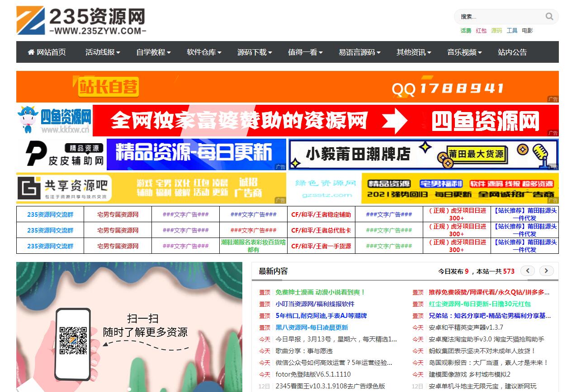Open the 共享资源吧 yellow banner ad

tap(151, 188)
